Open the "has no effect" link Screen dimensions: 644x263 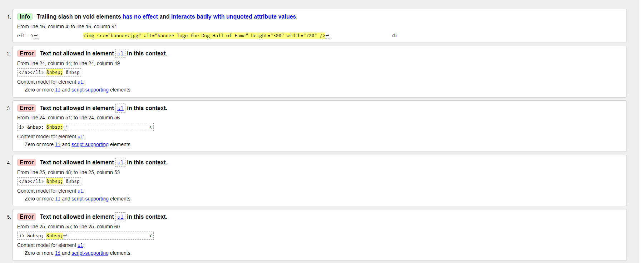click(x=140, y=17)
